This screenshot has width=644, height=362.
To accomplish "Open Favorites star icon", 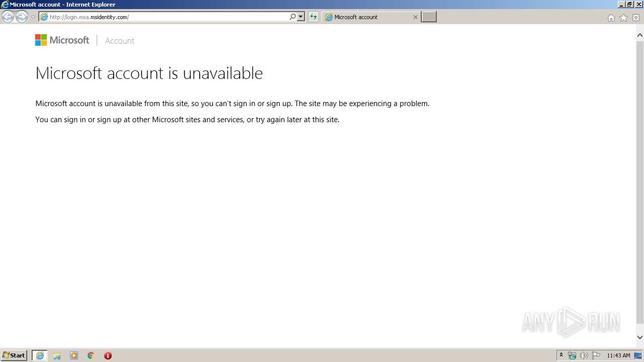I will click(623, 18).
